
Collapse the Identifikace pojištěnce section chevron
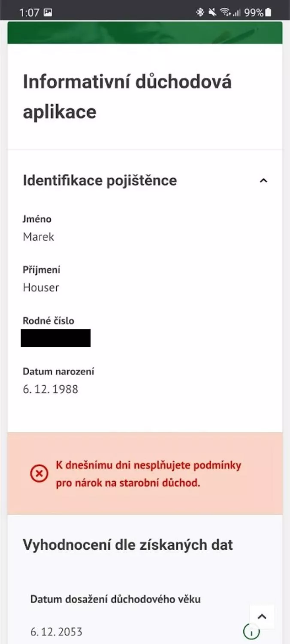pos(263,181)
